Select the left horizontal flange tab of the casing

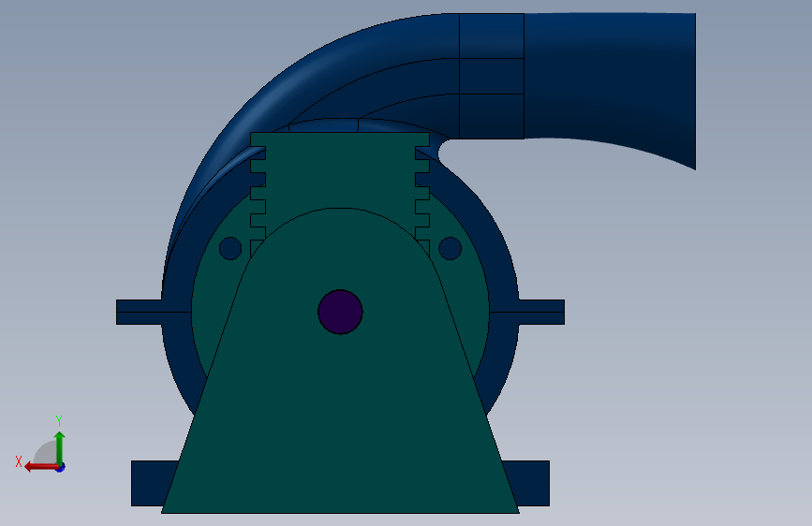pos(140,313)
